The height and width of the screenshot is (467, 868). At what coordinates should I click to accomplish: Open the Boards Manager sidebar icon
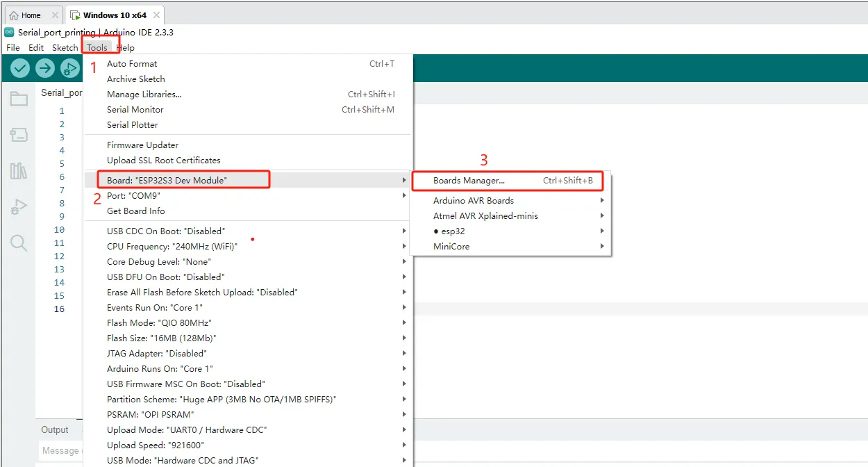19,135
